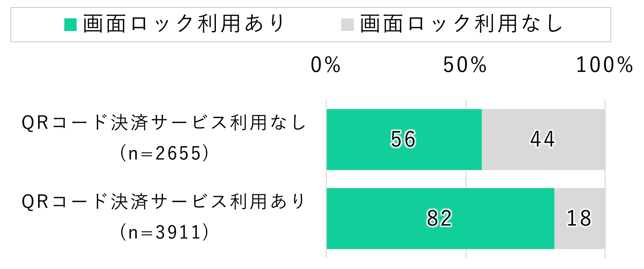Select the sample size text (n=3911)
The width and height of the screenshot is (644, 269).
[164, 232]
